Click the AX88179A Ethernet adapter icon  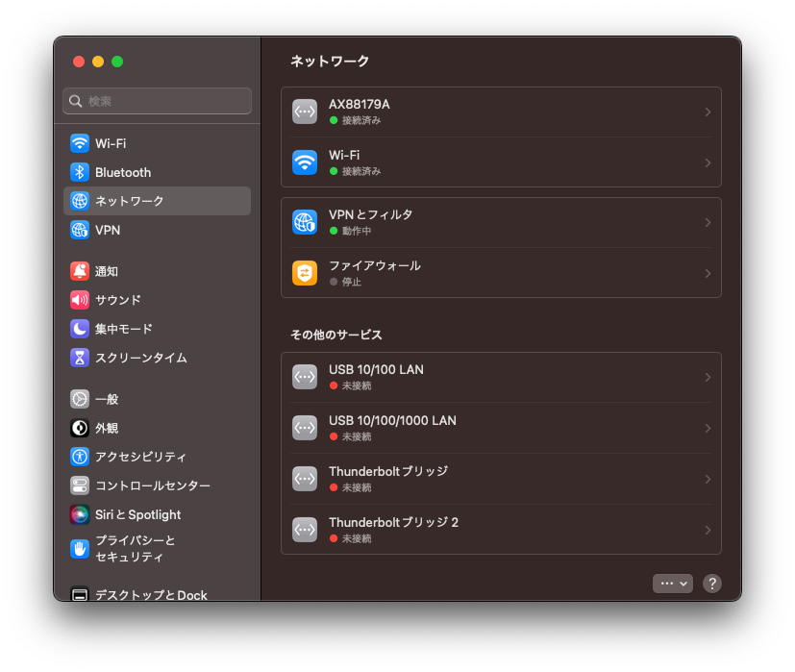pos(305,112)
